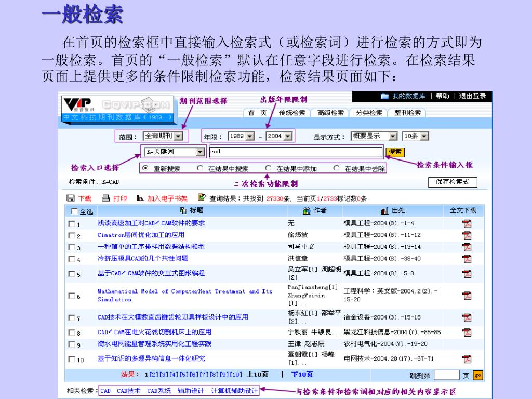Open the start year 1989 dropdown

click(x=241, y=136)
